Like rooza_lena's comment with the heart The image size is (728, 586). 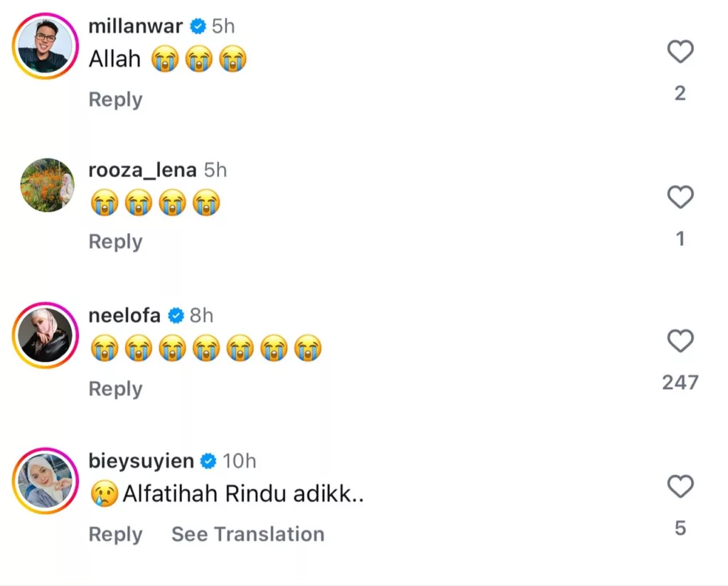(x=680, y=197)
